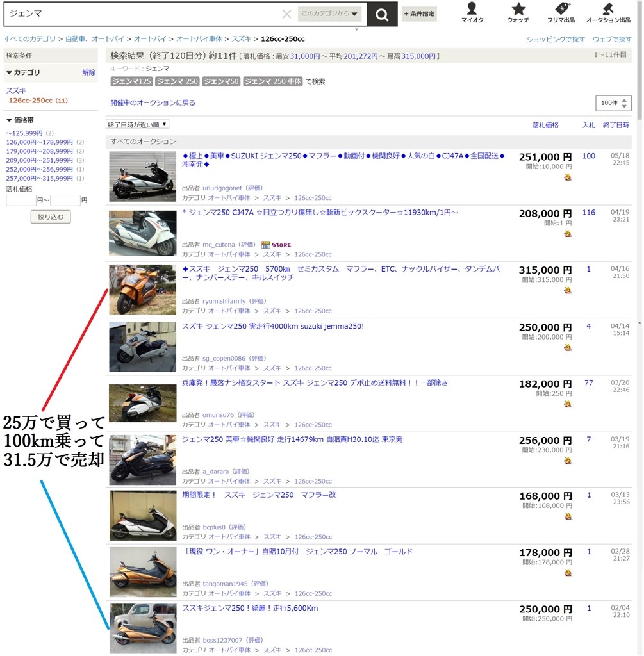The image size is (644, 656).
Task: Click watch icon under 168,000 円
Action: [567, 516]
